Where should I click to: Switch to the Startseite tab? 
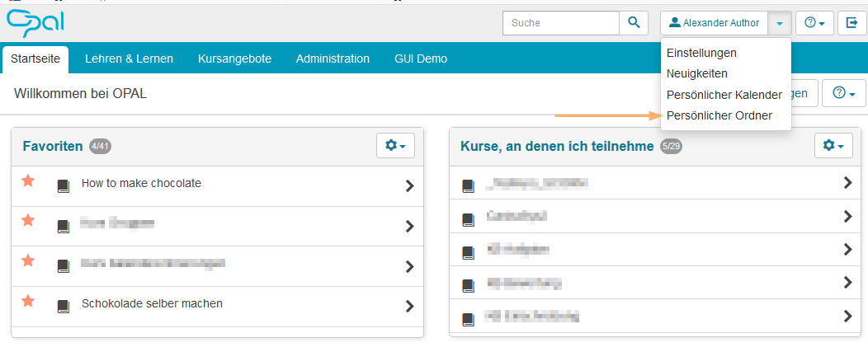point(35,59)
